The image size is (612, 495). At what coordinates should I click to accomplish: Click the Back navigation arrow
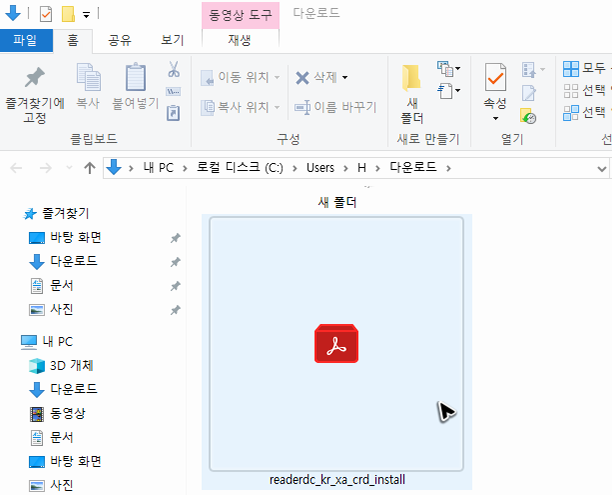click(x=16, y=168)
